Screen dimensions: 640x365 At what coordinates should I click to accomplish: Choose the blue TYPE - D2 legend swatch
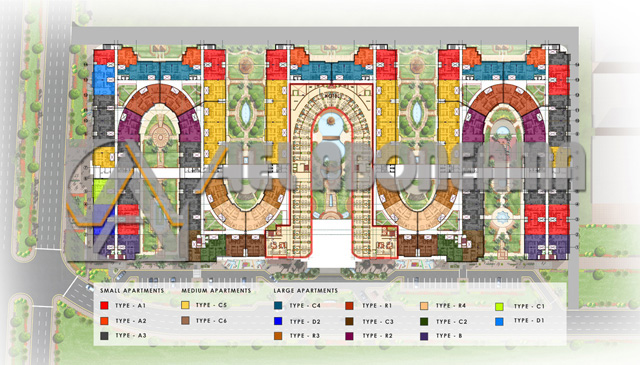278,321
